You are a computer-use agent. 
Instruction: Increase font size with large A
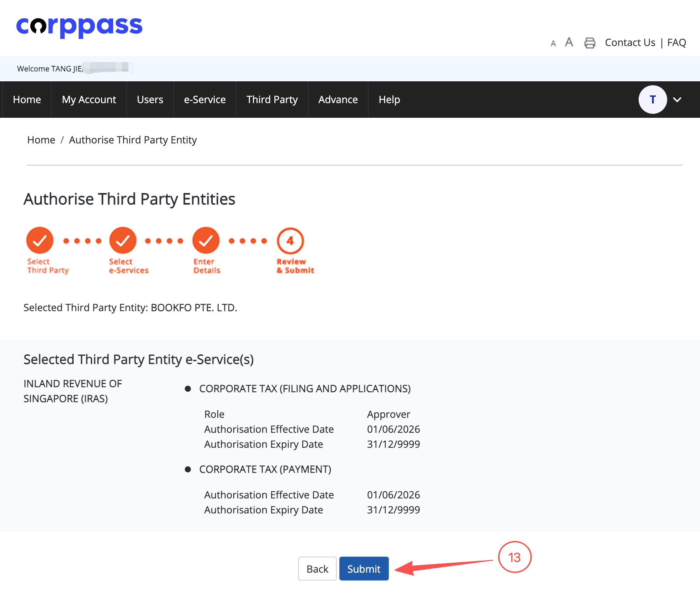(569, 42)
